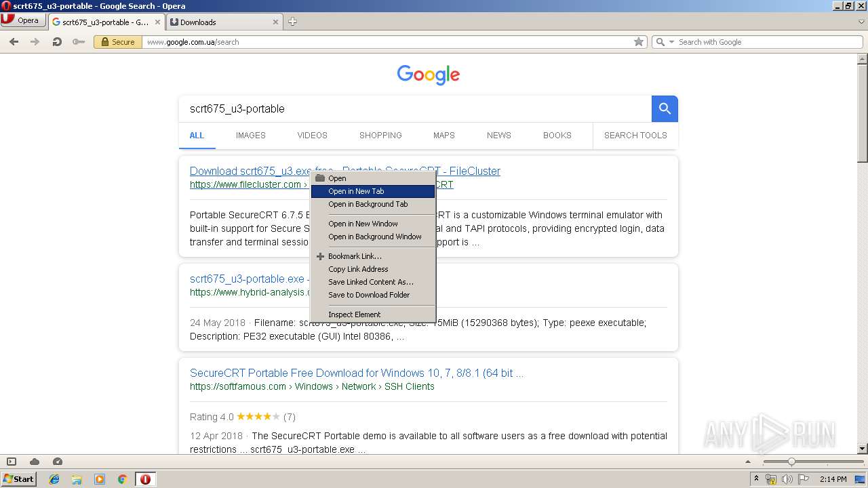Select the Opera taskbar button
This screenshot has width=868, height=488.
click(x=145, y=479)
